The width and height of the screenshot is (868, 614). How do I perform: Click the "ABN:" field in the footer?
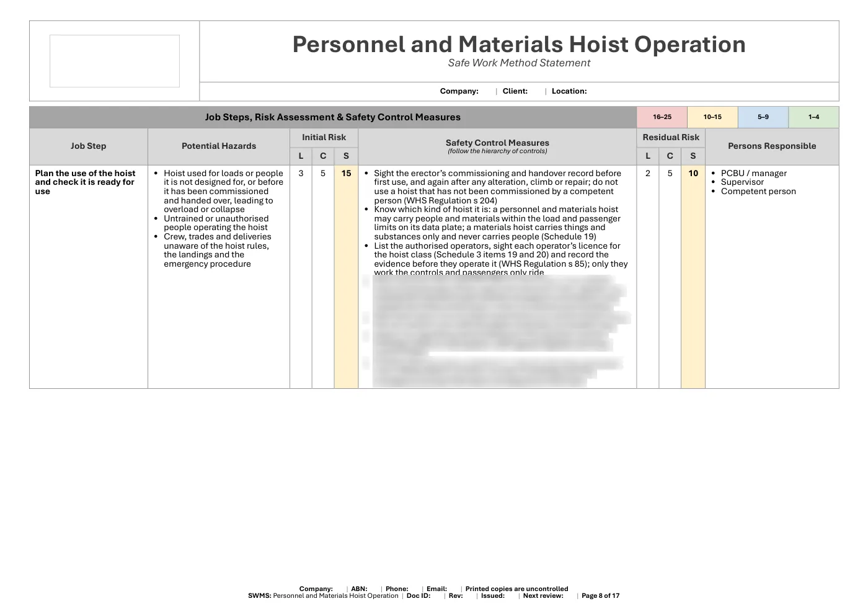point(360,589)
